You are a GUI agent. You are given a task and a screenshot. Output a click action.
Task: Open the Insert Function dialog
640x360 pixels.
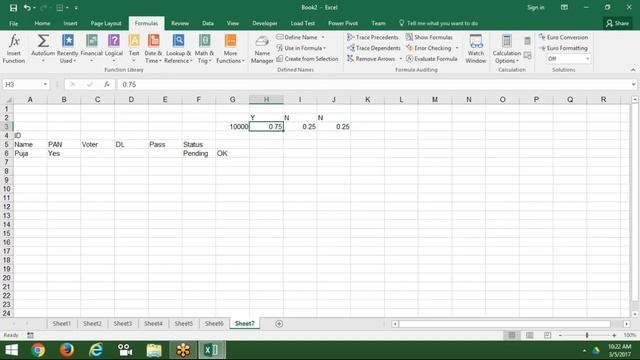pyautogui.click(x=14, y=49)
